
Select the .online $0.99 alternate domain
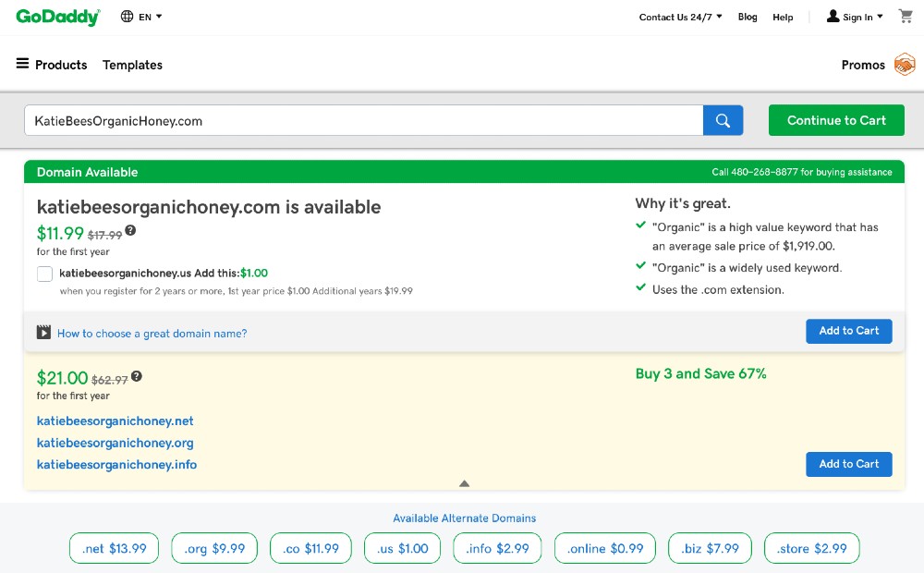click(x=605, y=548)
